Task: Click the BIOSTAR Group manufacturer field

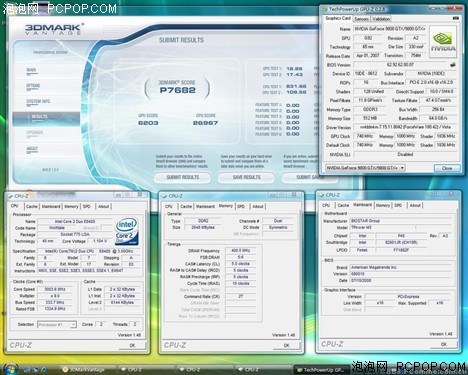Action: pyautogui.click(x=400, y=221)
